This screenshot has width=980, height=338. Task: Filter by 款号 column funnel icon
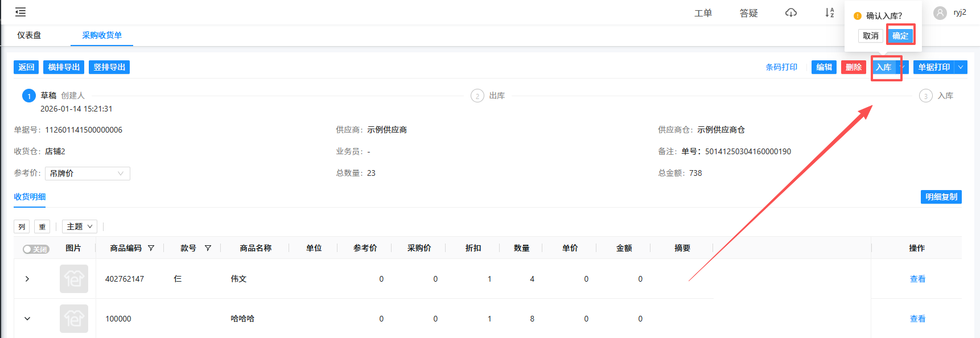point(208,248)
